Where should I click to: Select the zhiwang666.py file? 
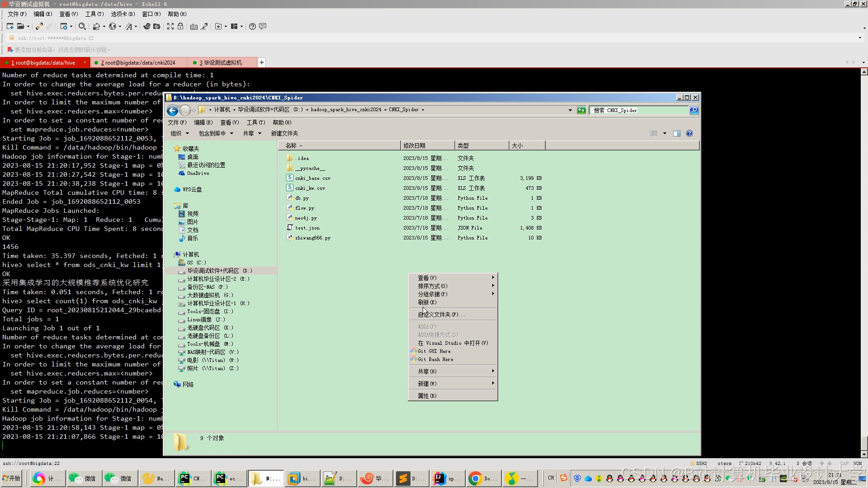tap(312, 238)
